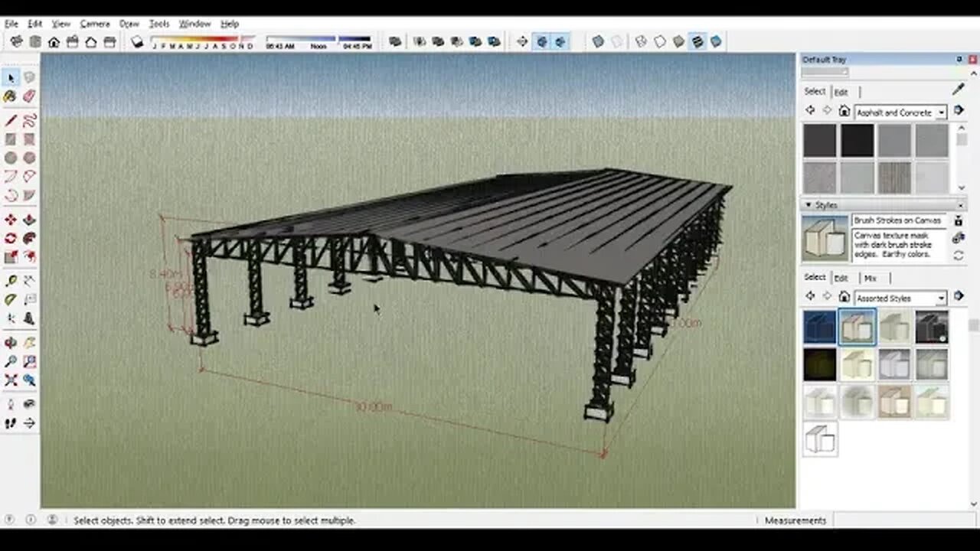Image resolution: width=980 pixels, height=551 pixels.
Task: Click the Measurements input box
Action: click(905, 520)
